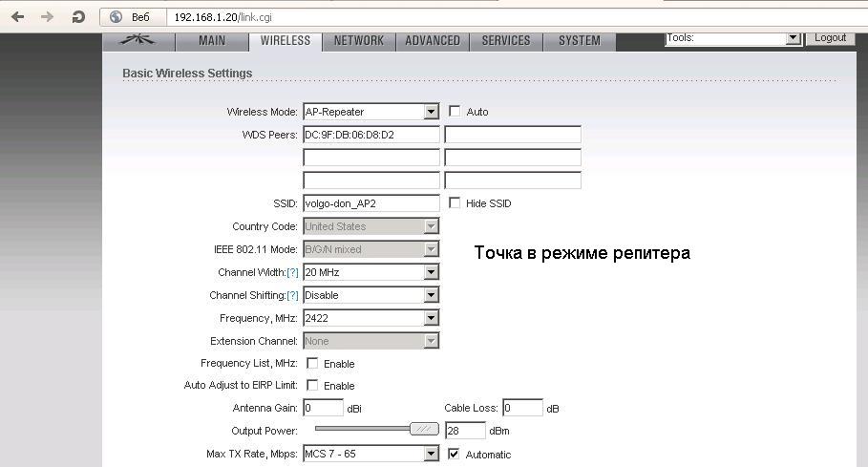
Task: Click the Logout button
Action: click(830, 38)
